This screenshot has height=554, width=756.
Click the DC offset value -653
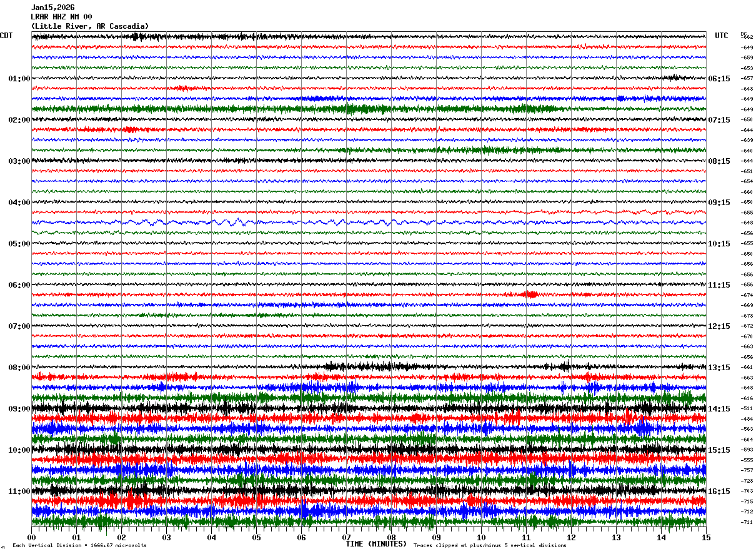coord(747,68)
